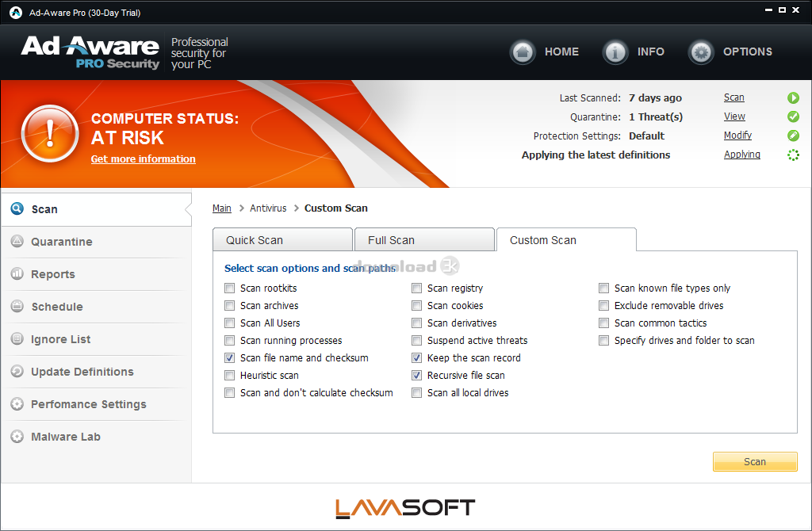This screenshot has width=812, height=531.
Task: Click the Update Definitions sidebar icon
Action: tap(17, 372)
